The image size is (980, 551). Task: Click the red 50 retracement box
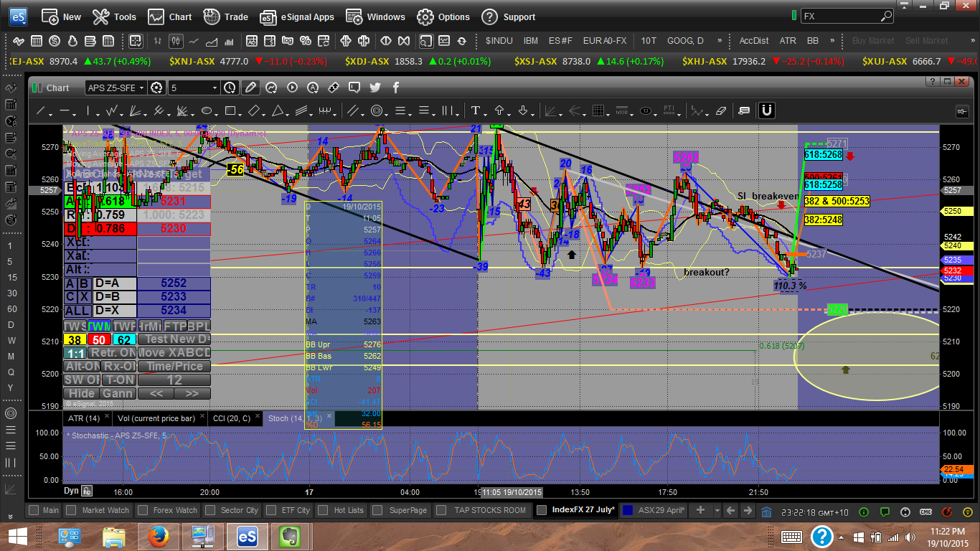click(99, 339)
